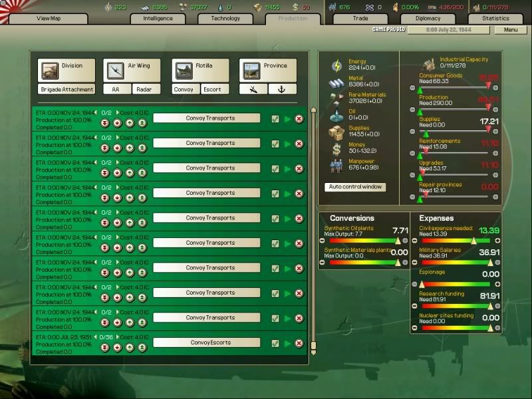
Task: Click green play arrow in Convoy Escorts row
Action: 287,343
